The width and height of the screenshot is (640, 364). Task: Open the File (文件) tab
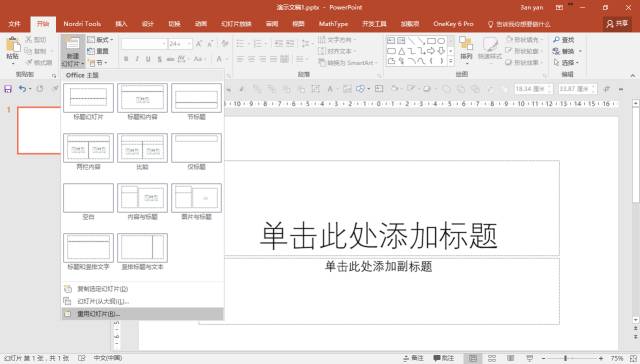pos(15,24)
